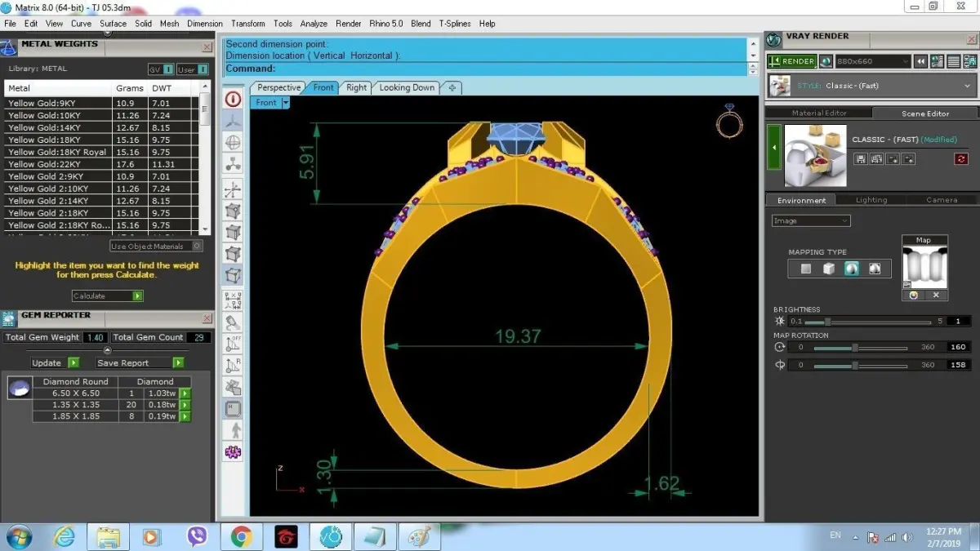Open the Front viewport title dropdown

pyautogui.click(x=285, y=103)
